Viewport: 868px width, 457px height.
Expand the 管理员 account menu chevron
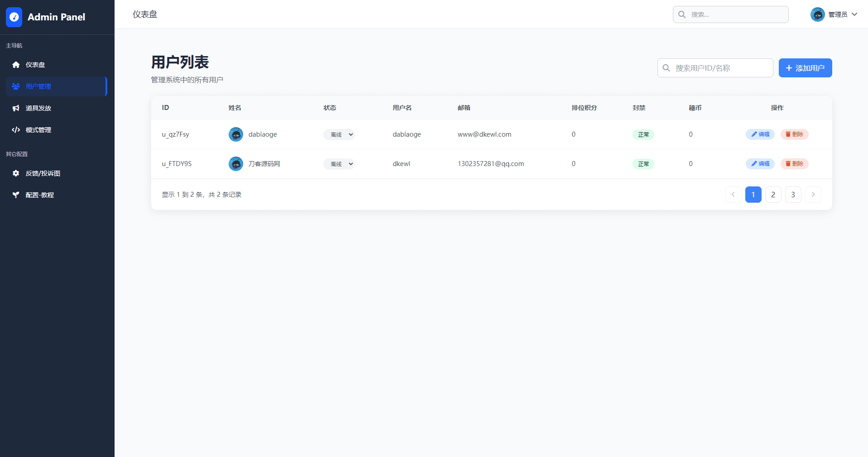854,14
